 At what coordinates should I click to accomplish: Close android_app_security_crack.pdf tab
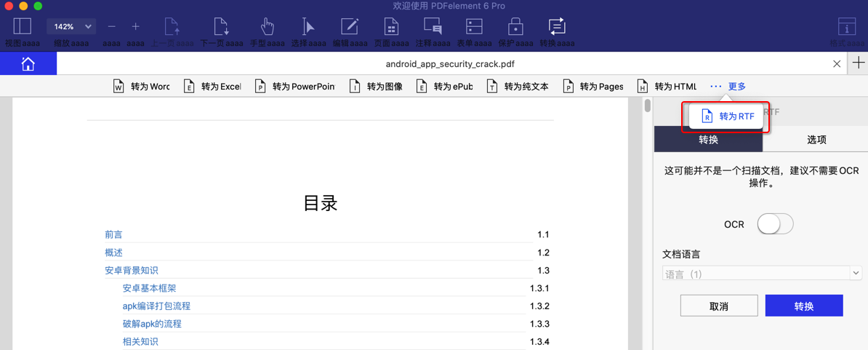pyautogui.click(x=837, y=64)
